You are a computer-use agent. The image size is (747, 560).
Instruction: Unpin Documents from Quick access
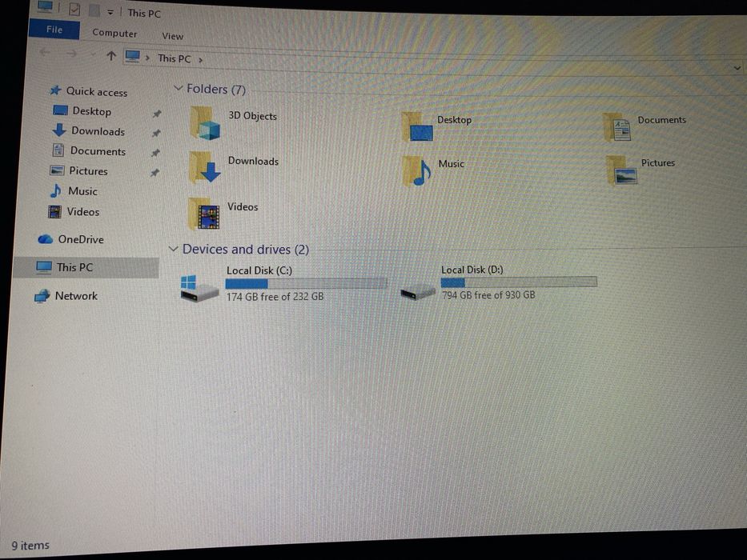pos(155,153)
